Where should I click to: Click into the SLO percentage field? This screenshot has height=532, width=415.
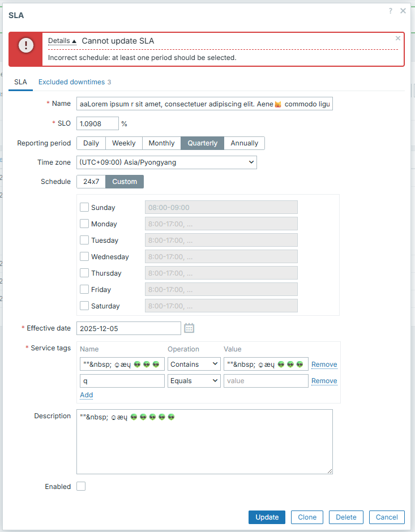pyautogui.click(x=97, y=123)
